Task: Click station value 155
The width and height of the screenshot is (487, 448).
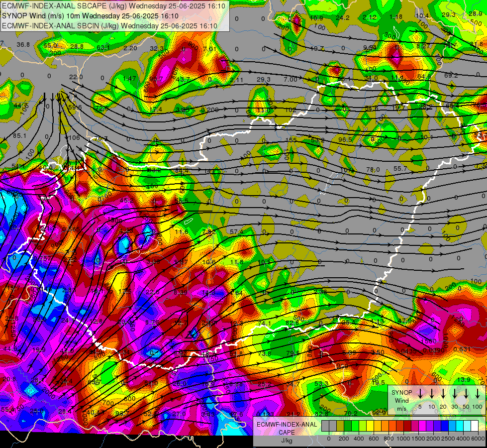Action: point(292,140)
